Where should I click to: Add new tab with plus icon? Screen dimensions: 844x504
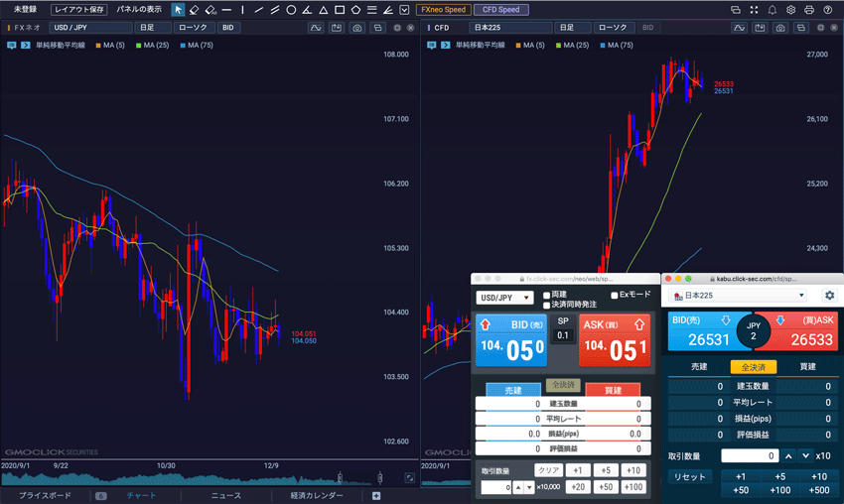(376, 495)
